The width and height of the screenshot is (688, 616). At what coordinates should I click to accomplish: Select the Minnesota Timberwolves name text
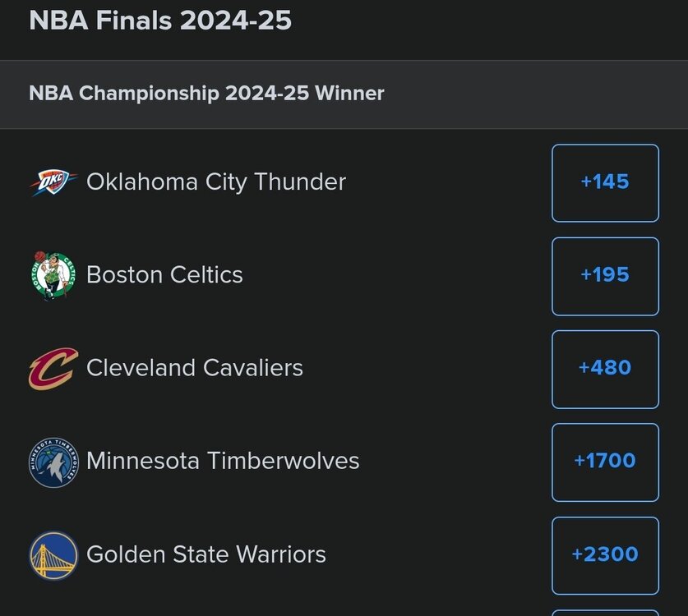coord(223,462)
